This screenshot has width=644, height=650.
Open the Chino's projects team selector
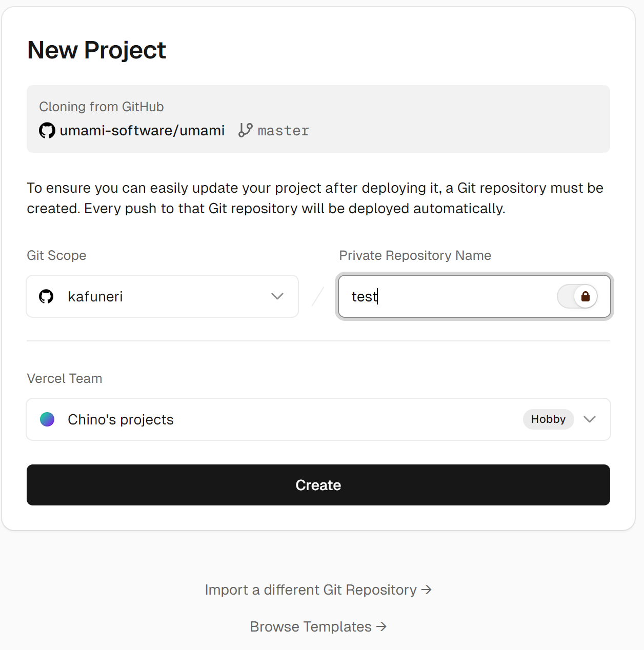pyautogui.click(x=318, y=419)
